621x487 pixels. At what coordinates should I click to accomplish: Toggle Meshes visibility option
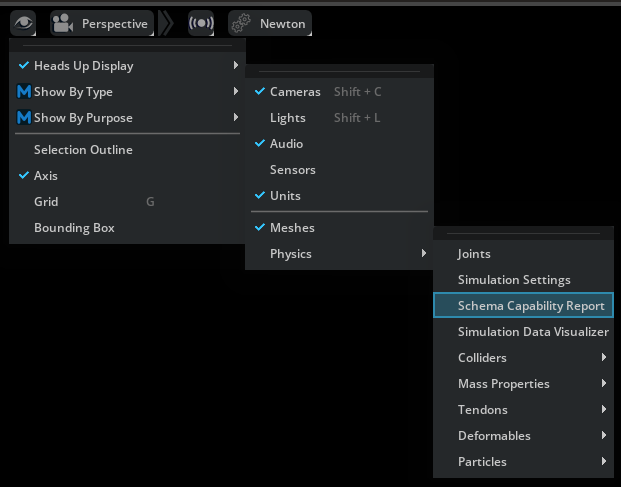click(x=339, y=228)
